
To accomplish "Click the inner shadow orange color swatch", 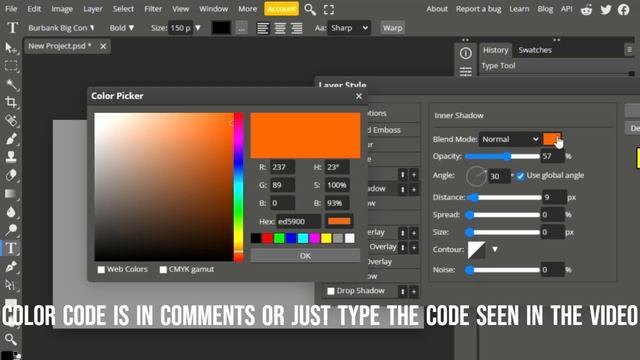I will [552, 139].
